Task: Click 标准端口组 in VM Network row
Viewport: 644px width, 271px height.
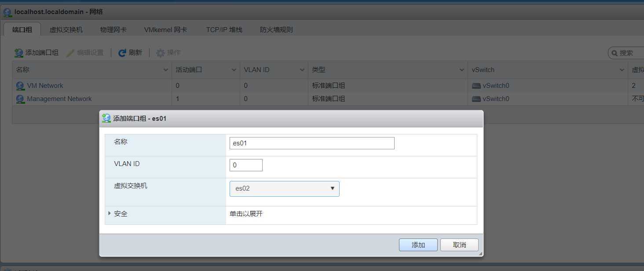Action: (x=329, y=86)
